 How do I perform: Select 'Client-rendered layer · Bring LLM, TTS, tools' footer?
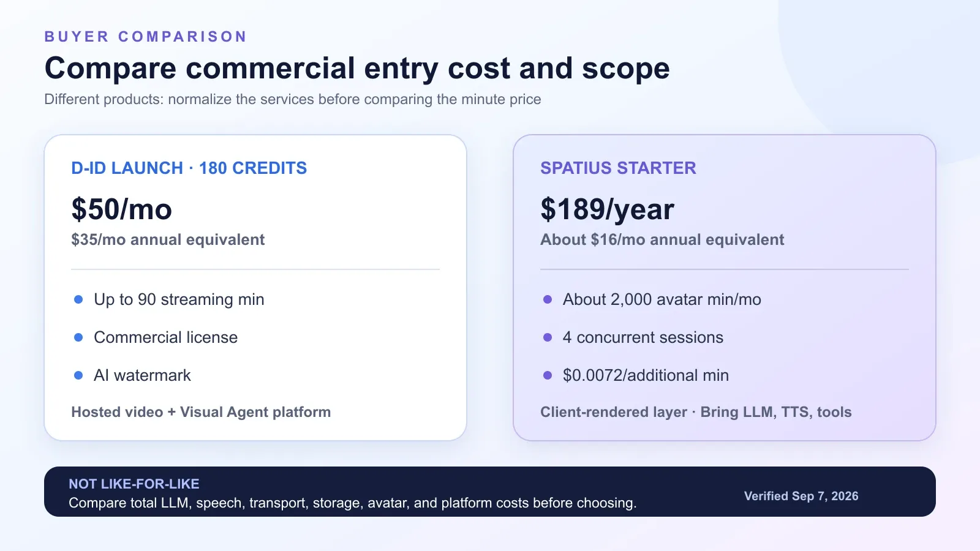point(696,412)
